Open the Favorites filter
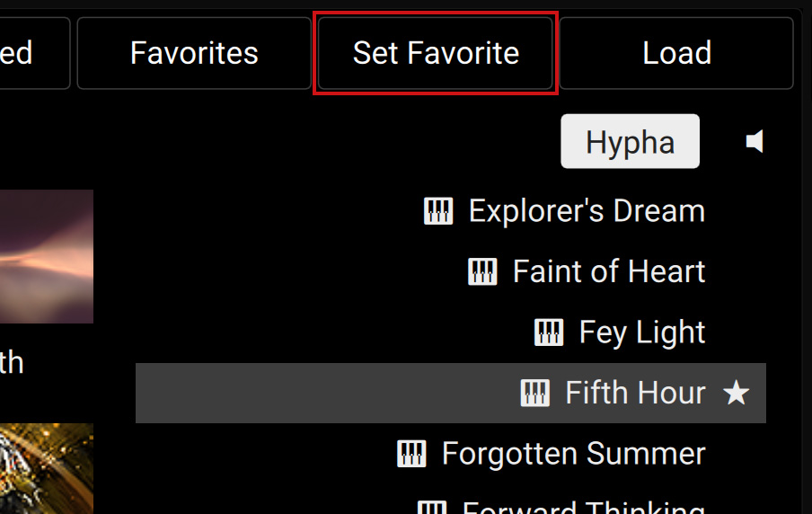 click(x=194, y=53)
